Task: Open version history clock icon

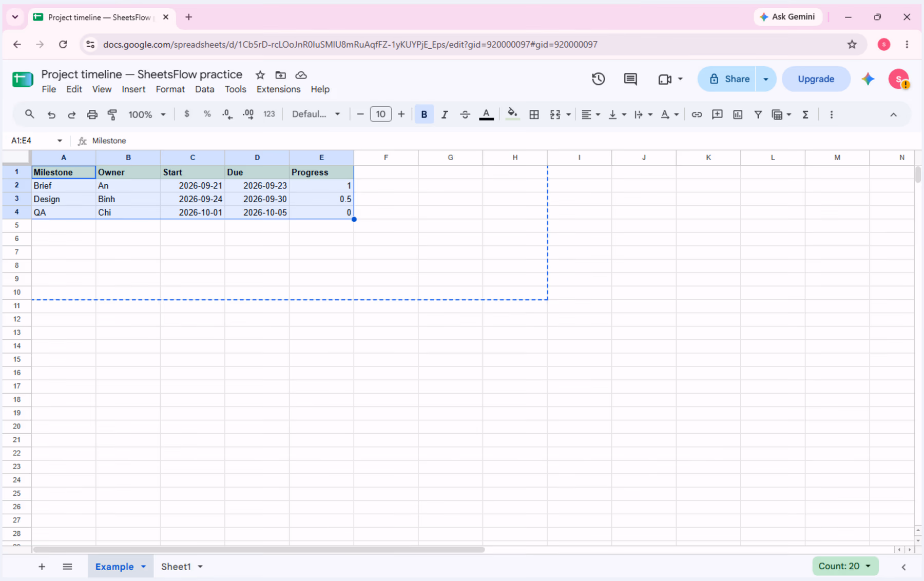Action: pos(598,79)
